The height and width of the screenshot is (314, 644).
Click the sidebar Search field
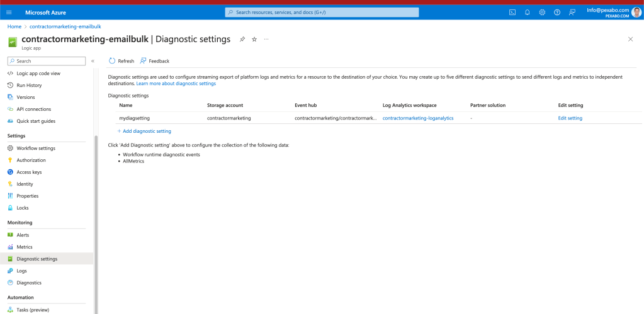(x=47, y=61)
